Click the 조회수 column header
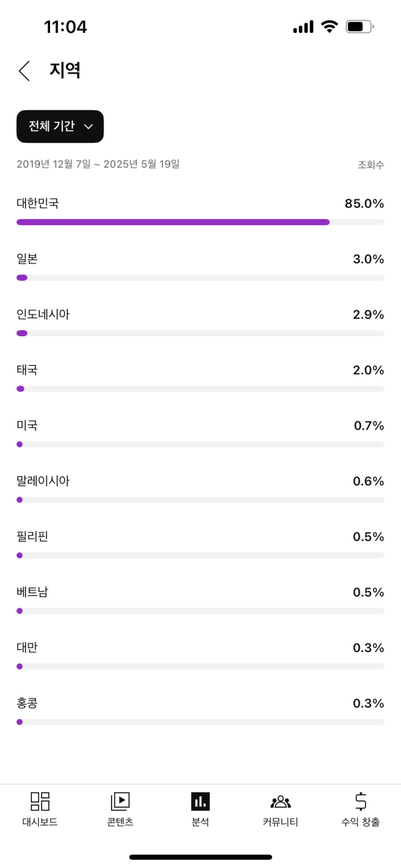 coord(371,165)
